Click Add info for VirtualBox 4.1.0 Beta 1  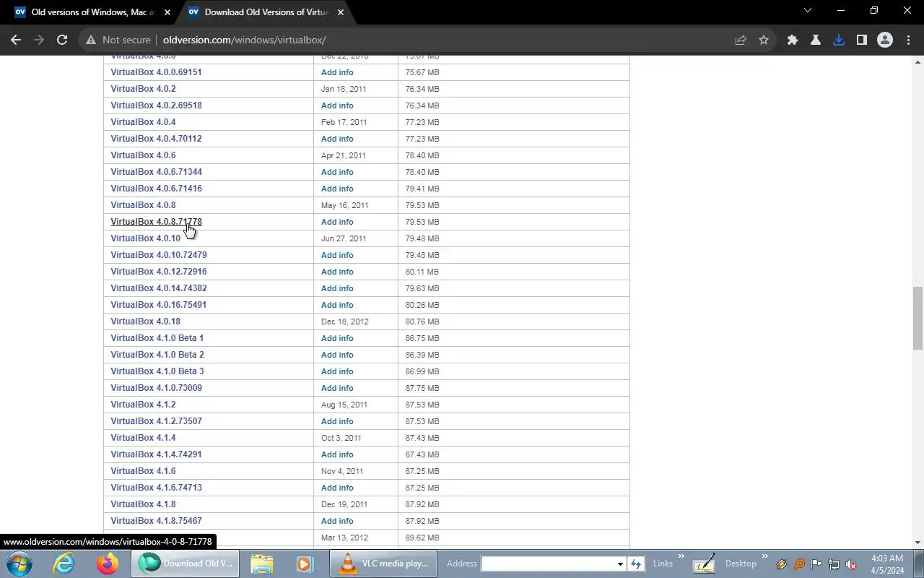[x=337, y=338]
